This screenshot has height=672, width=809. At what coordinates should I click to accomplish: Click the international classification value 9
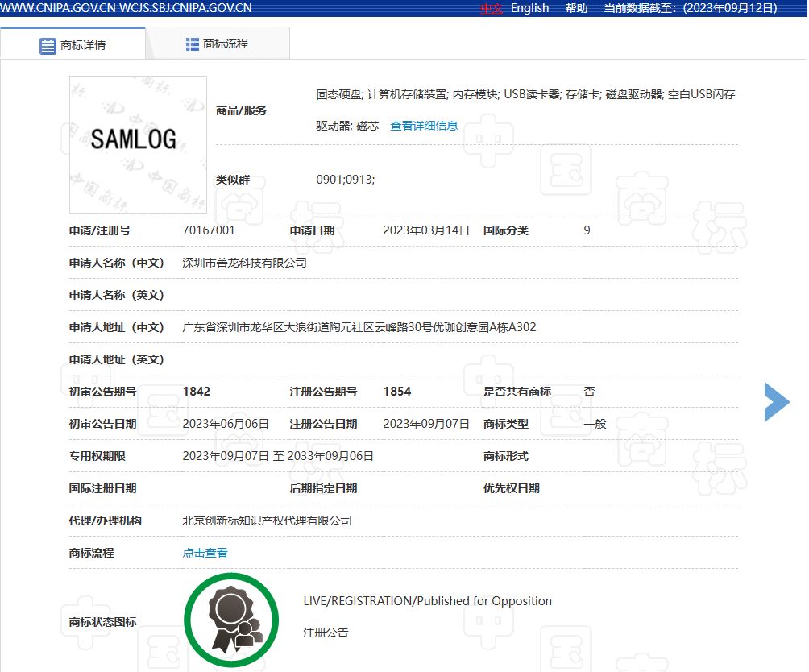pos(586,230)
